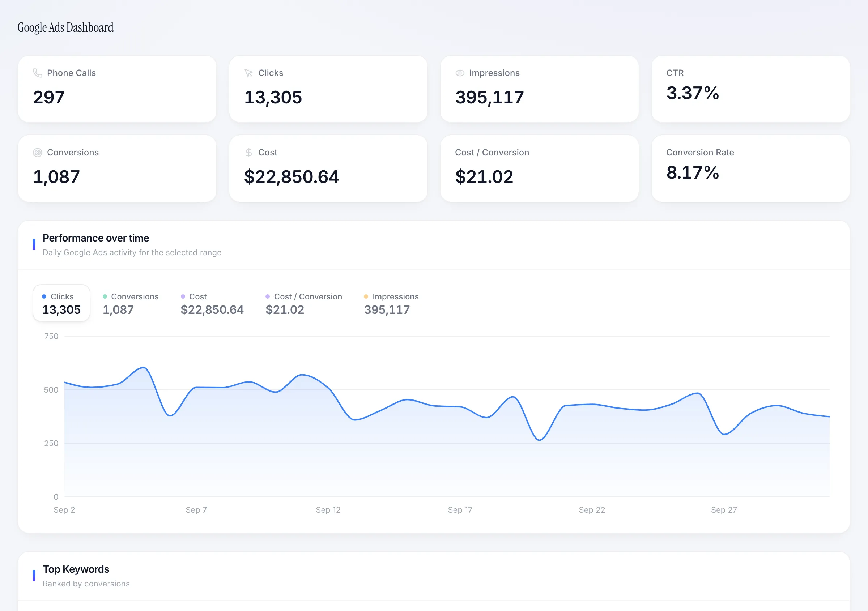Click the Sep 7 x-axis label

point(196,510)
